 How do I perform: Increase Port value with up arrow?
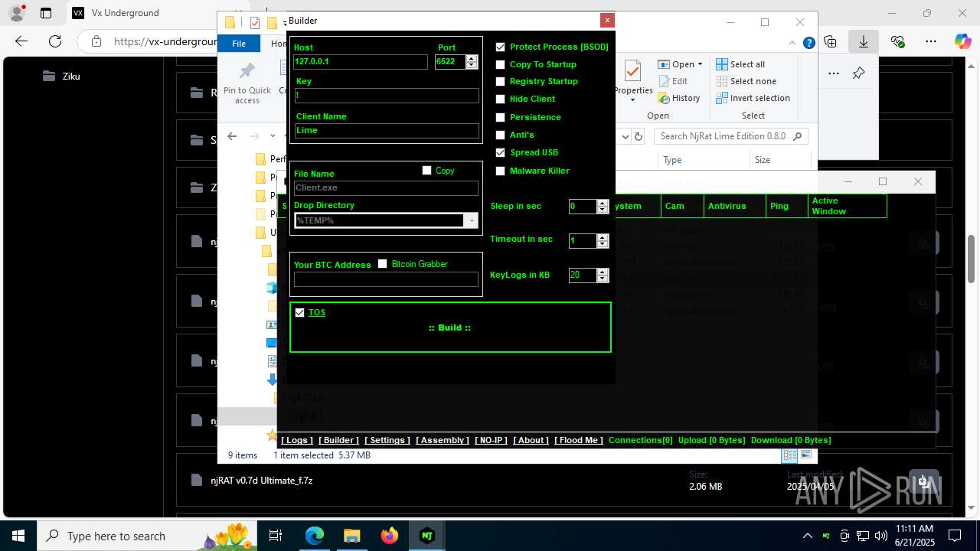coord(472,59)
